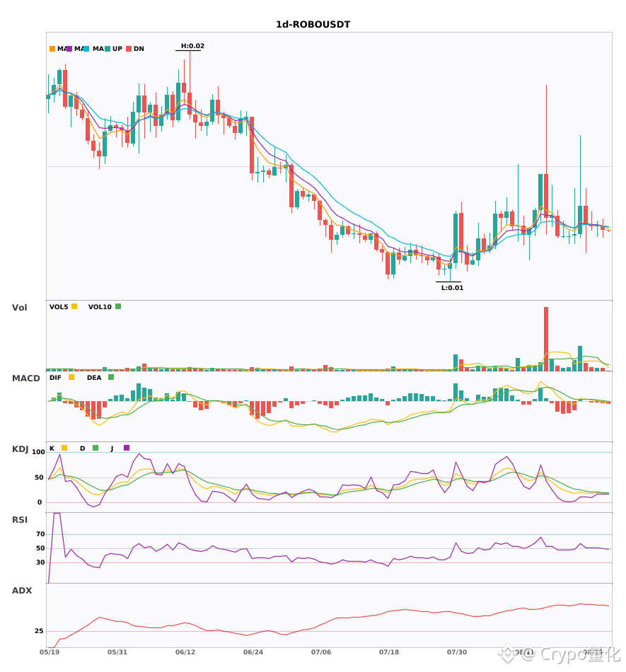Click the H:0.02 high price label

192,46
